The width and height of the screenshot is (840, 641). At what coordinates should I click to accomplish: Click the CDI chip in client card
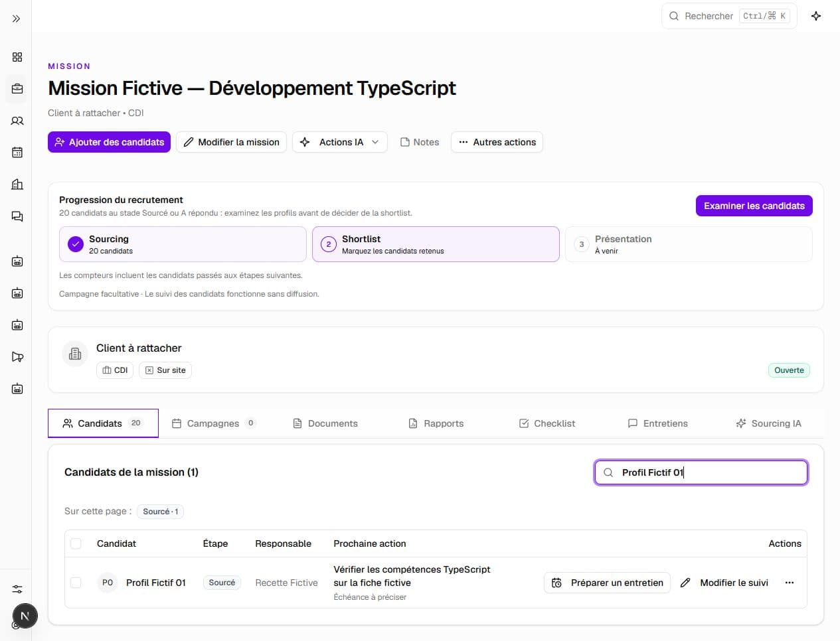coord(115,370)
